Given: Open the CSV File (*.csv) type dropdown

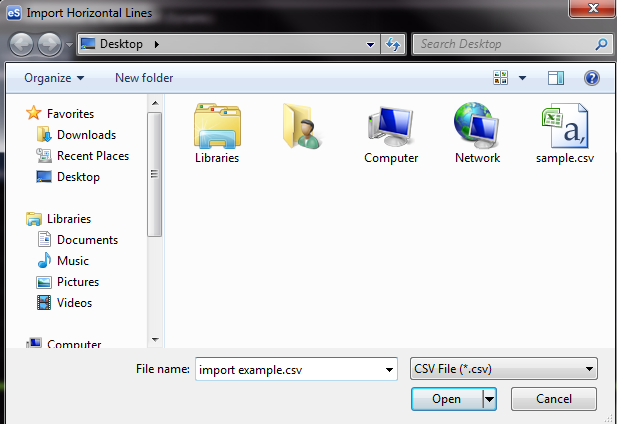Looking at the screenshot, I should tap(504, 369).
